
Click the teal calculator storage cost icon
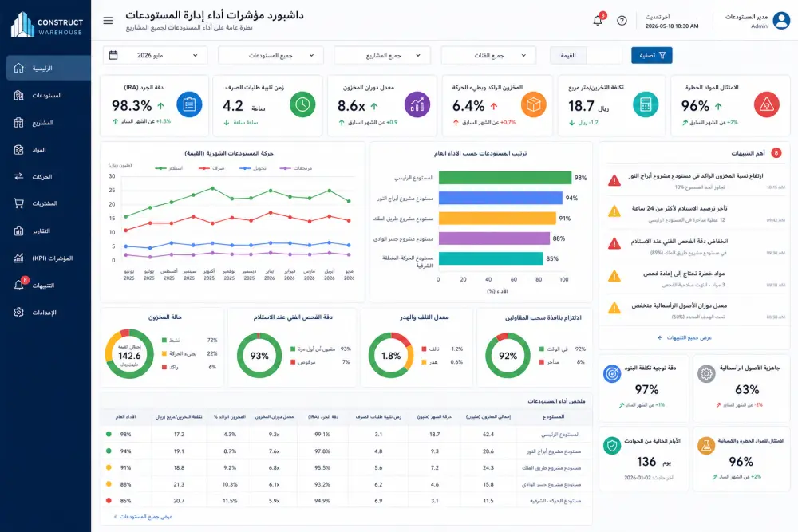point(646,104)
